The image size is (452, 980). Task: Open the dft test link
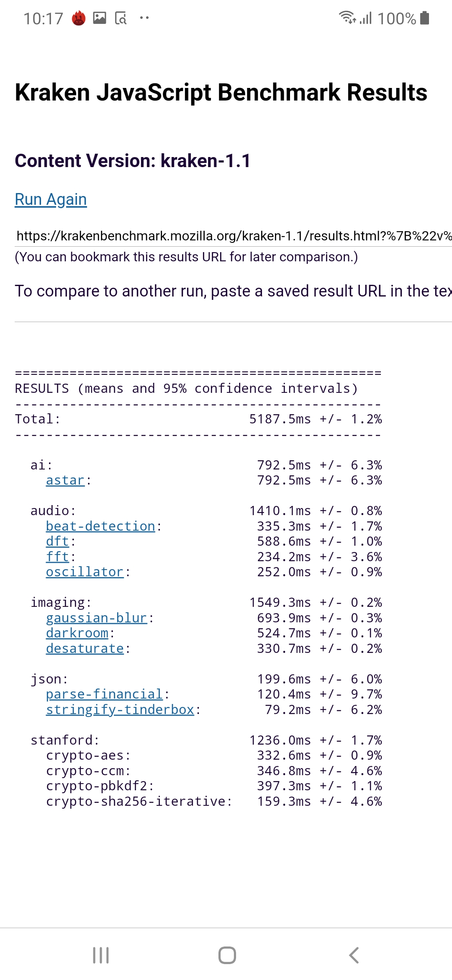point(57,542)
